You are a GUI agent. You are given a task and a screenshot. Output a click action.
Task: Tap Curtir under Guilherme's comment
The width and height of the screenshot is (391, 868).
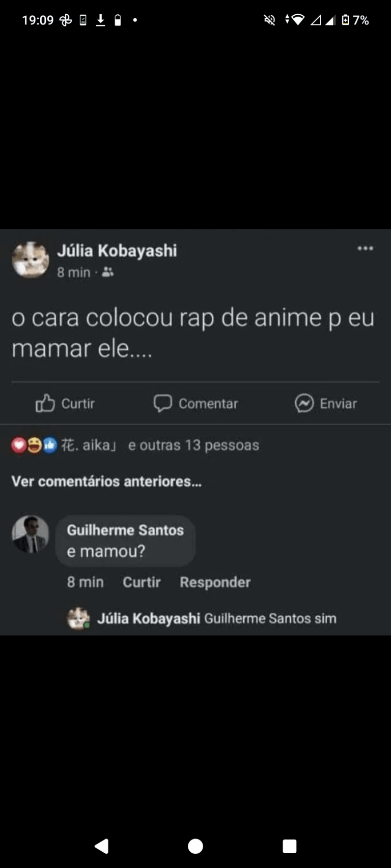[142, 582]
